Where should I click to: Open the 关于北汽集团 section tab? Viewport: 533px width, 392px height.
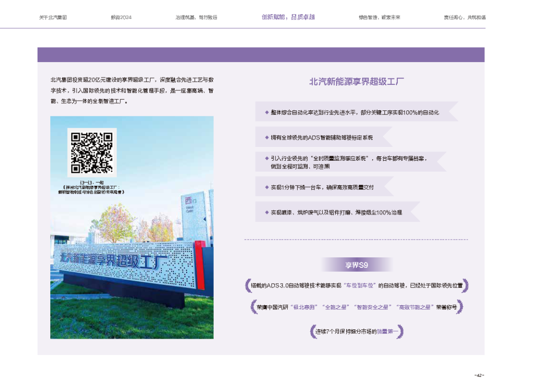coord(53,17)
